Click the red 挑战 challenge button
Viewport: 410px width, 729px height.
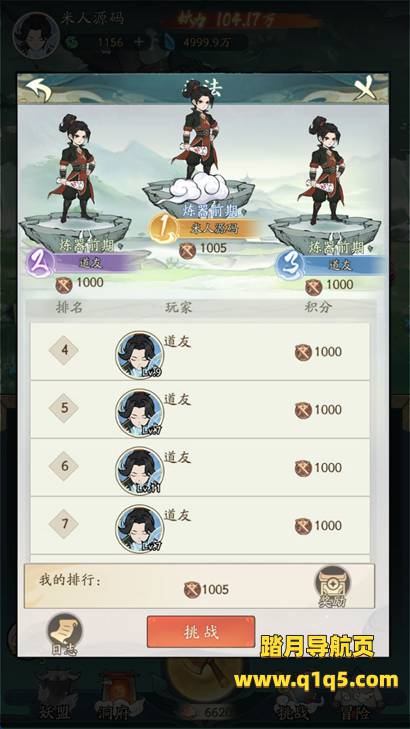[201, 632]
